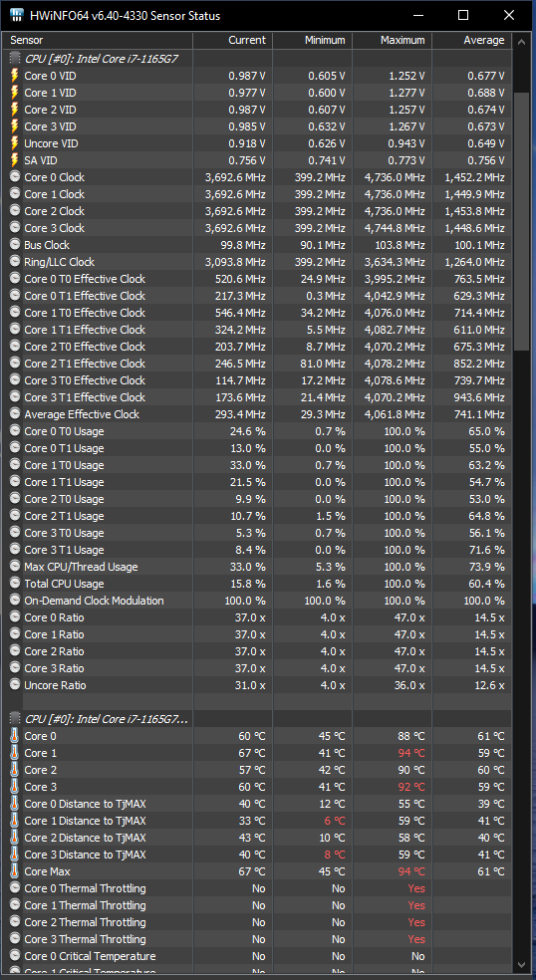Screen dimensions: 536x980
Task: Select the Core 2 VID row
Action: tap(258, 110)
